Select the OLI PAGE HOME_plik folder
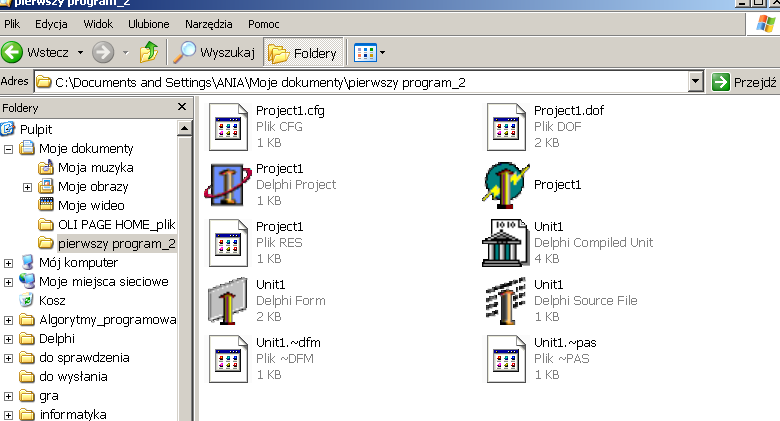Viewport: 780px width, 421px height. (116, 224)
